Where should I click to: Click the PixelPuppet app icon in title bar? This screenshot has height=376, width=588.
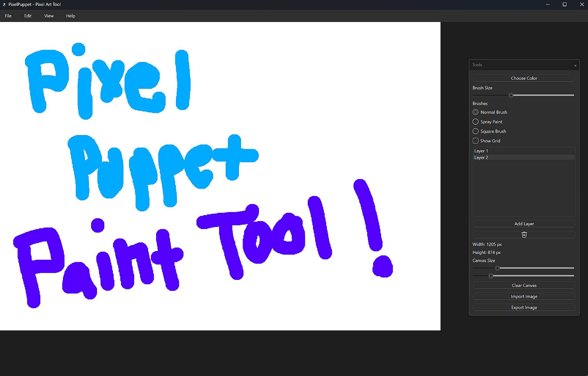[x=4, y=5]
